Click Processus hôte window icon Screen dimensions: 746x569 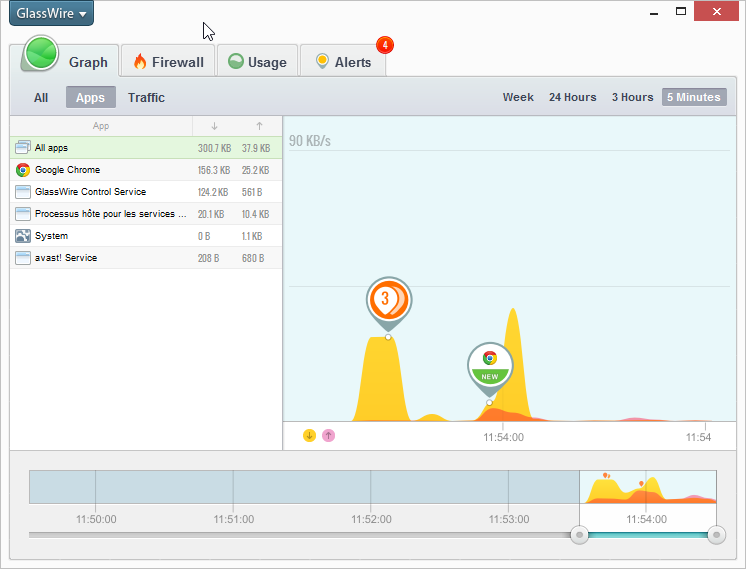[23, 214]
